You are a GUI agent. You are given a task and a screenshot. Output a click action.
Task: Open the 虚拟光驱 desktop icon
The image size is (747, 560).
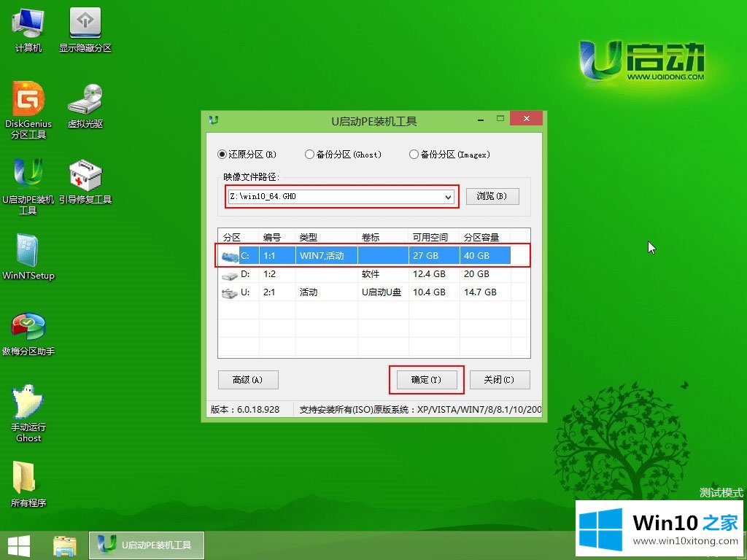[x=85, y=106]
